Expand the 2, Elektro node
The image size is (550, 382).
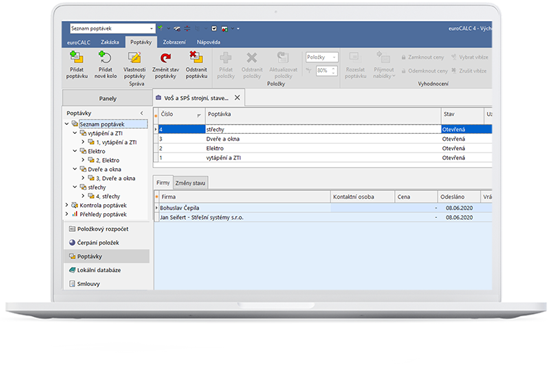coord(83,160)
